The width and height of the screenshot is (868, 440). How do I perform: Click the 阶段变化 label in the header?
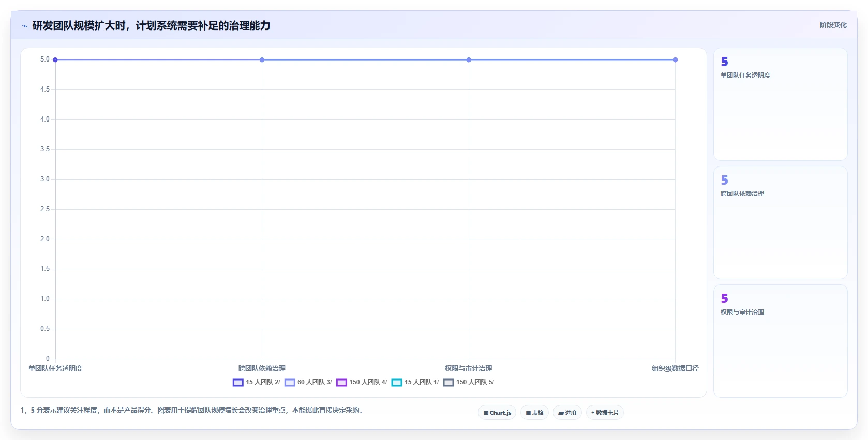[833, 25]
